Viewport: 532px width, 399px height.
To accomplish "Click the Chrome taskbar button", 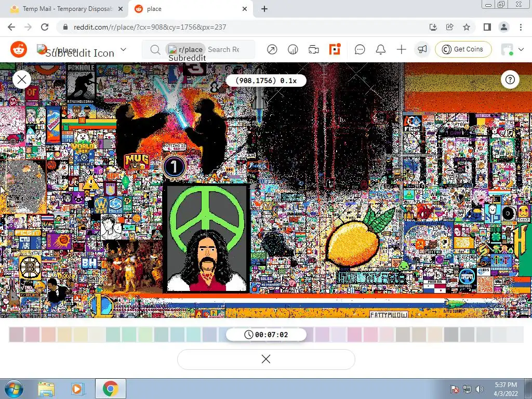I will [110, 389].
